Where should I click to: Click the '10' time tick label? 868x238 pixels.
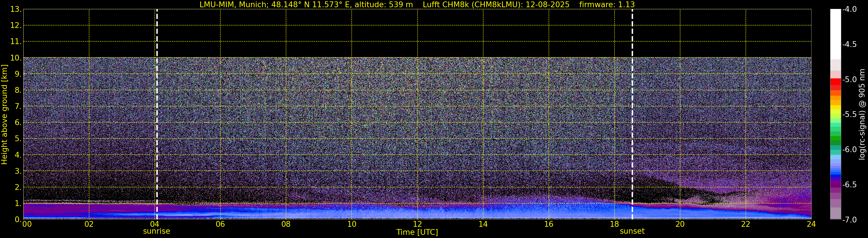click(352, 224)
